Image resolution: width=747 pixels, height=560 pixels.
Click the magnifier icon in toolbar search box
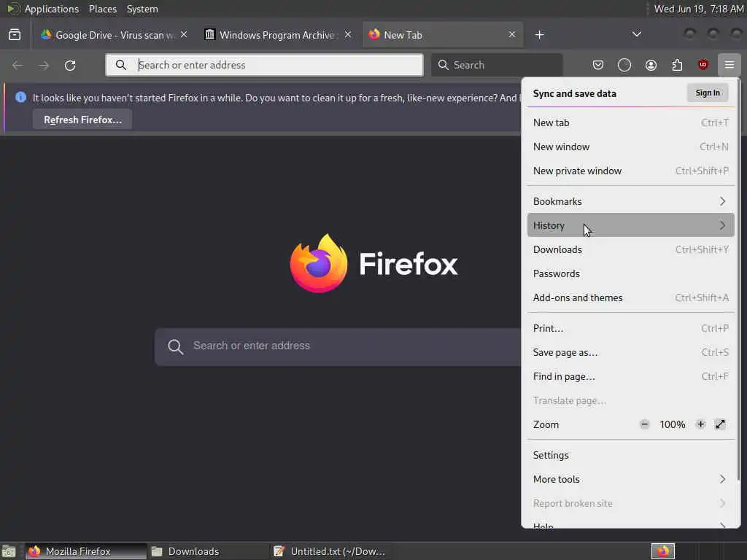pos(443,65)
